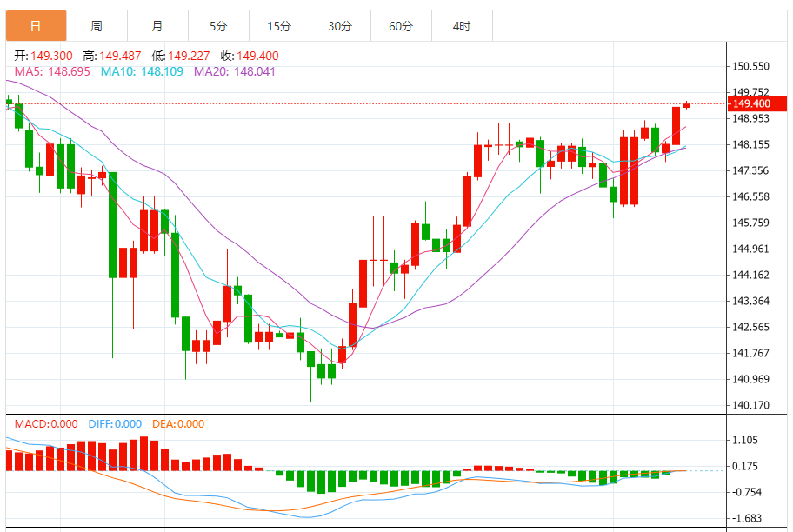
Task: Switch to the 月 monthly tab
Action: pyautogui.click(x=157, y=26)
